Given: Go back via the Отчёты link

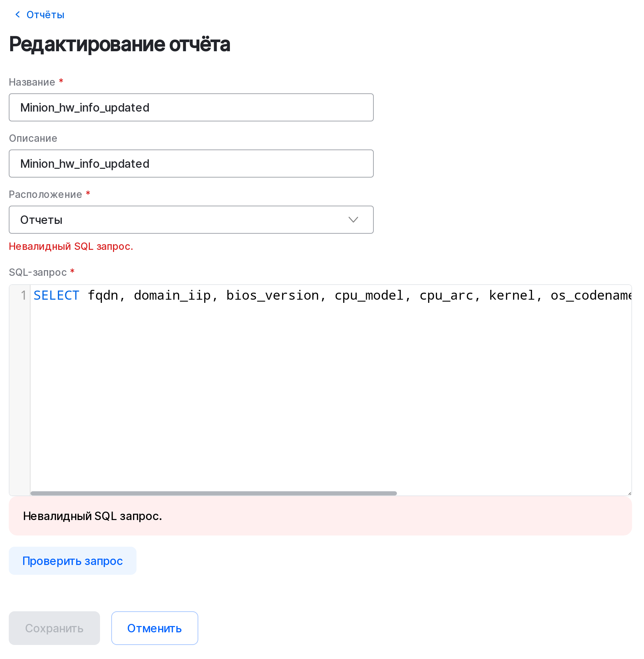Looking at the screenshot, I should point(45,15).
